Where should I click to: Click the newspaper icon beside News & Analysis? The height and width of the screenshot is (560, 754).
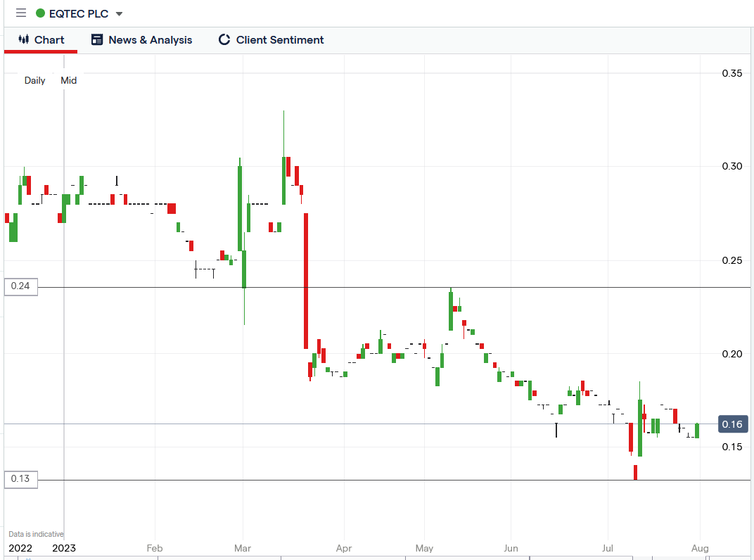pyautogui.click(x=96, y=39)
